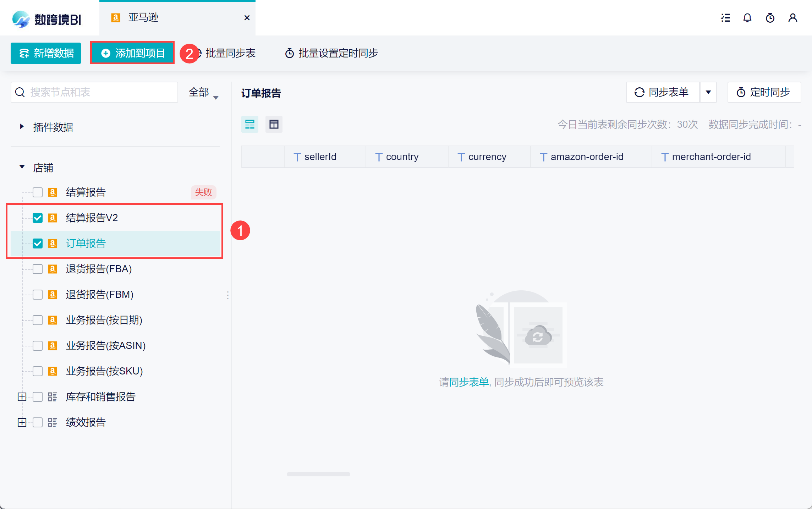Open the task list icon in header
Screen dimensions: 812x509
tap(725, 18)
